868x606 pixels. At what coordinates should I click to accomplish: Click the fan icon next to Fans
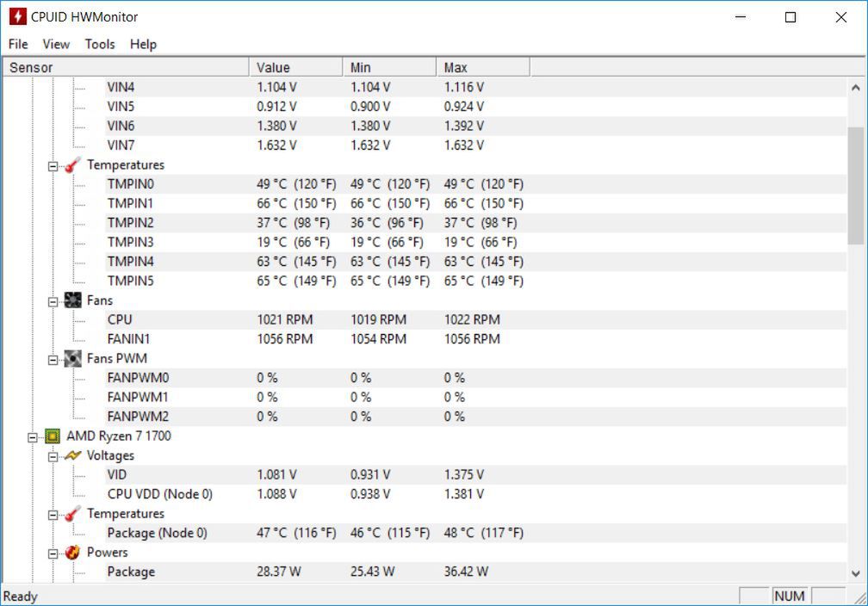click(x=72, y=300)
